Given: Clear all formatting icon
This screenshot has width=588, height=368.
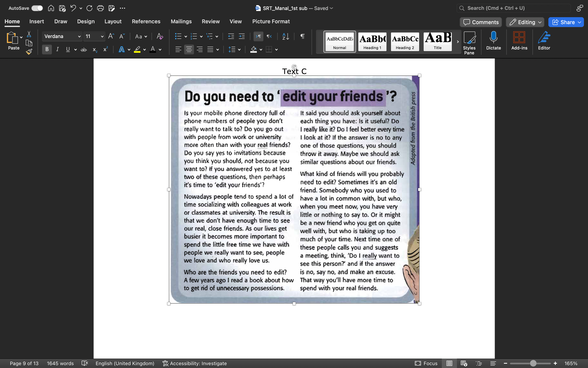Looking at the screenshot, I should 160,36.
